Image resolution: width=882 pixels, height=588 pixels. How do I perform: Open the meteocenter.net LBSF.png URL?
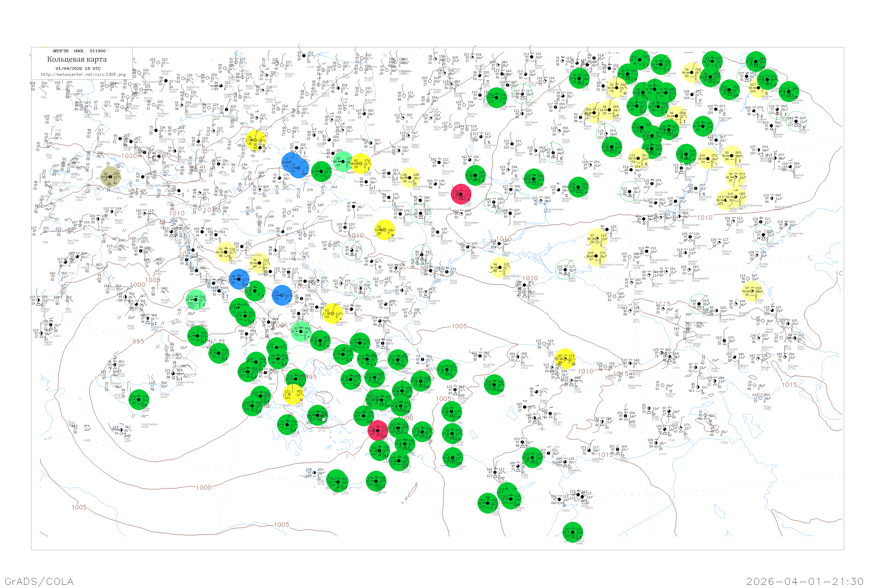point(83,74)
